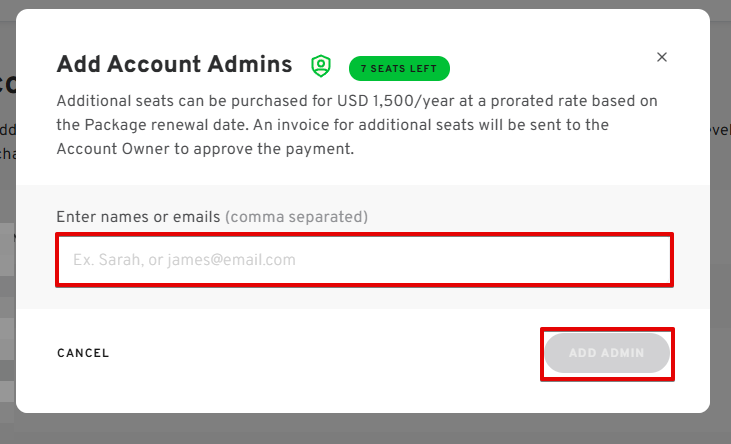The height and width of the screenshot is (444, 731).
Task: Click the 'Account Owner' text in description
Action: point(113,149)
